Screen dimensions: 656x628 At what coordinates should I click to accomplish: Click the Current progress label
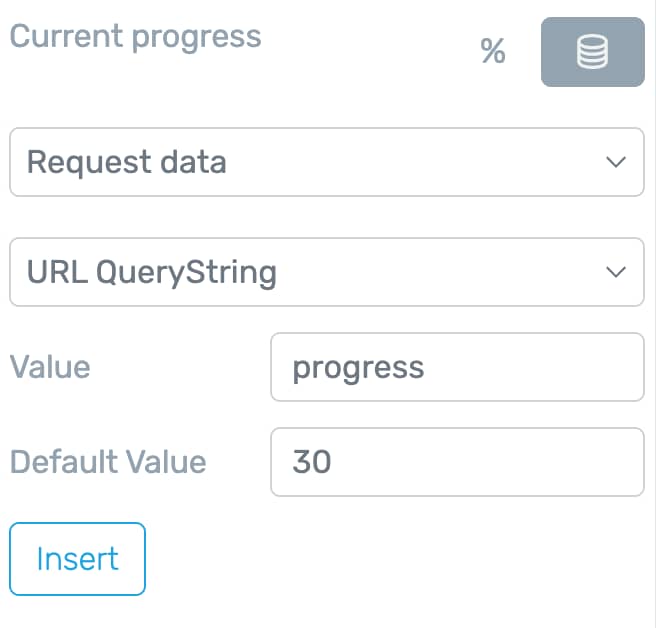click(136, 38)
